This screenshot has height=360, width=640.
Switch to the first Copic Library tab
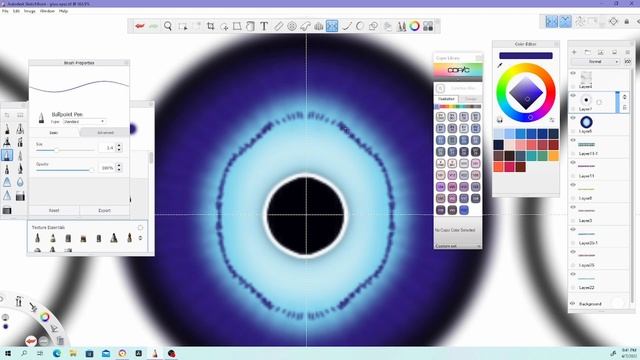[446, 99]
